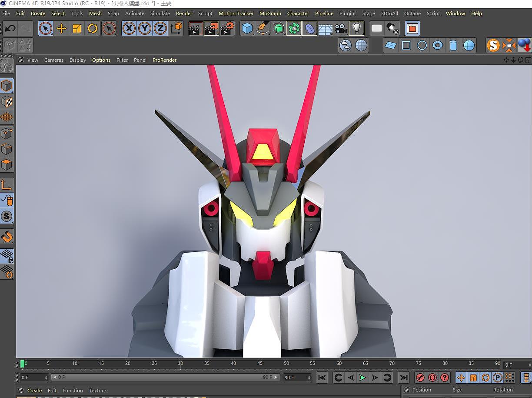
Task: Click the timeline at frame 45
Action: pyautogui.click(x=260, y=364)
